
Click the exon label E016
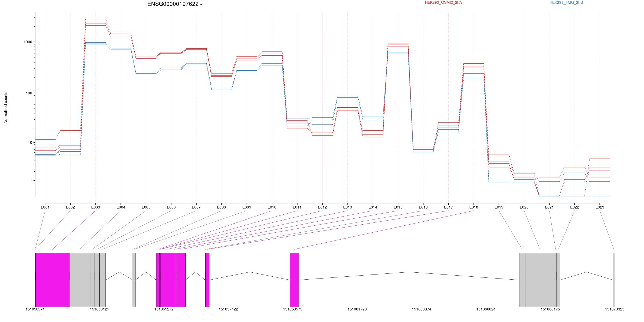423,207
